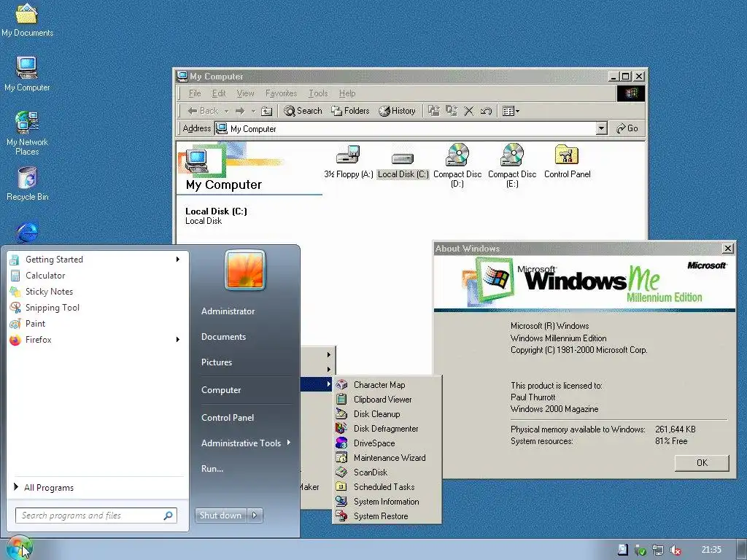Open the Edit menu
Viewport: 747px width, 560px height.
(x=219, y=93)
